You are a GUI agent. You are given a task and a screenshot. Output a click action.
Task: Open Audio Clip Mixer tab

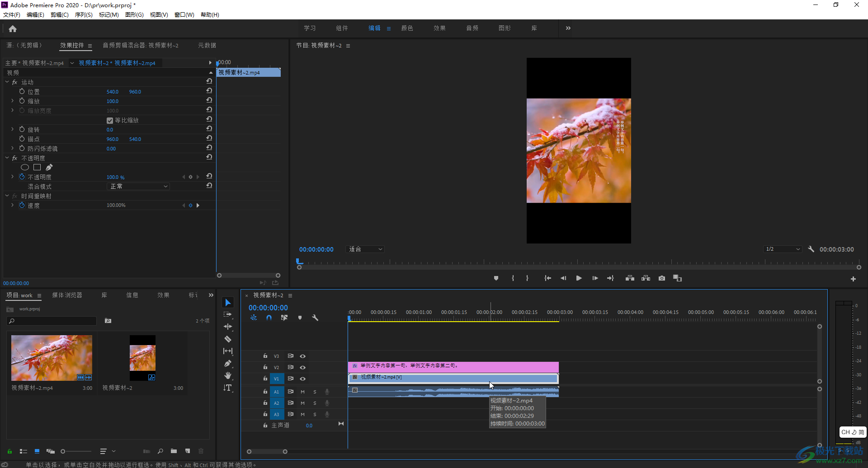tap(141, 45)
